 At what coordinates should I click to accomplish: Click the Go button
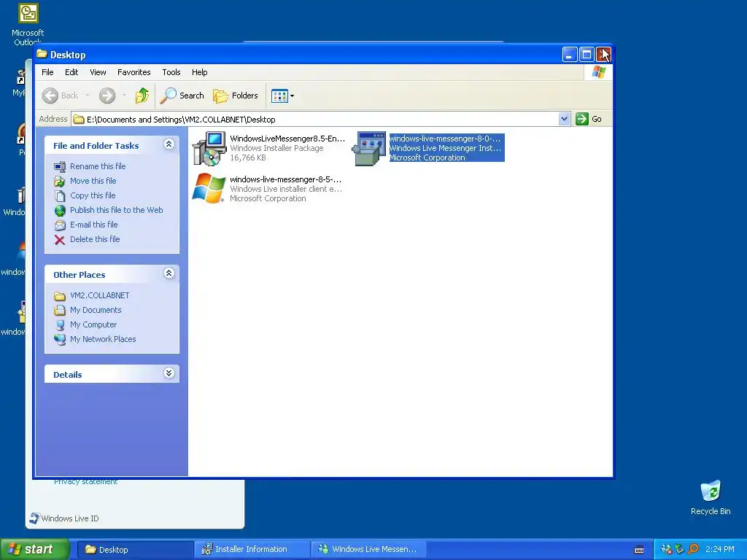(589, 119)
